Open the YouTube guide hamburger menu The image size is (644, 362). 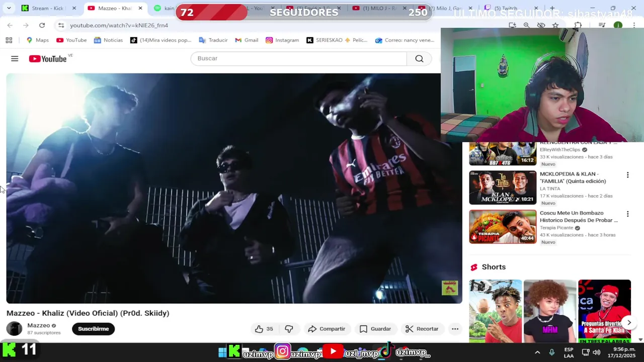(x=15, y=59)
